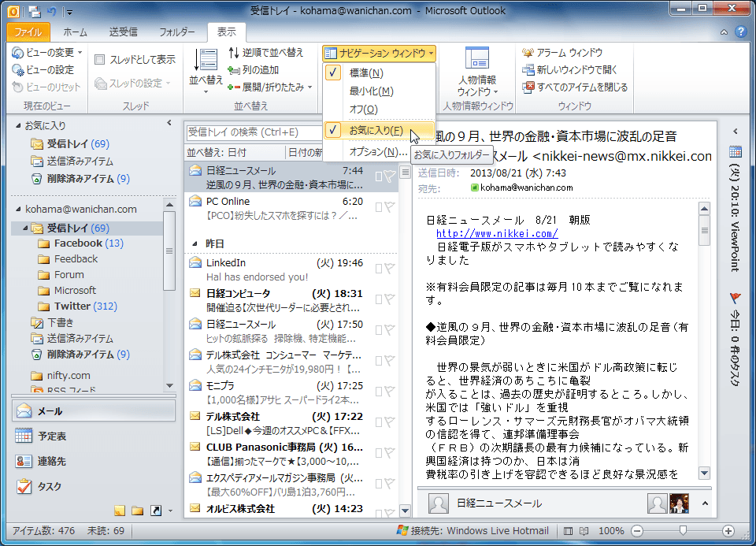This screenshot has height=546, width=756.
Task: Open the ファイル tab
Action: point(28,32)
